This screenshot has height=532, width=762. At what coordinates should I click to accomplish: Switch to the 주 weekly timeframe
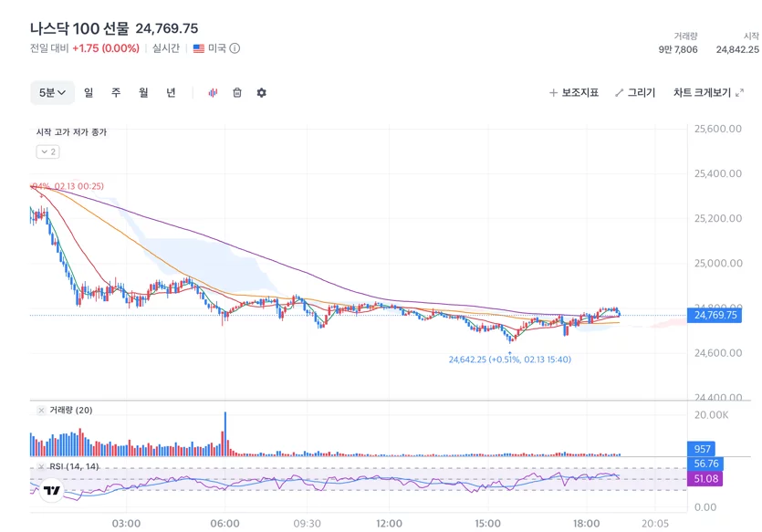pos(116,93)
